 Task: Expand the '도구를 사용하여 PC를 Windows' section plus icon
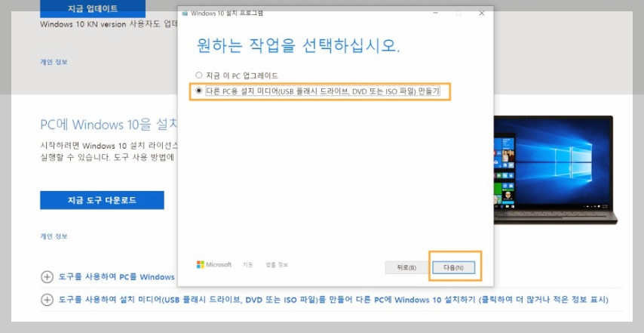click(x=47, y=277)
